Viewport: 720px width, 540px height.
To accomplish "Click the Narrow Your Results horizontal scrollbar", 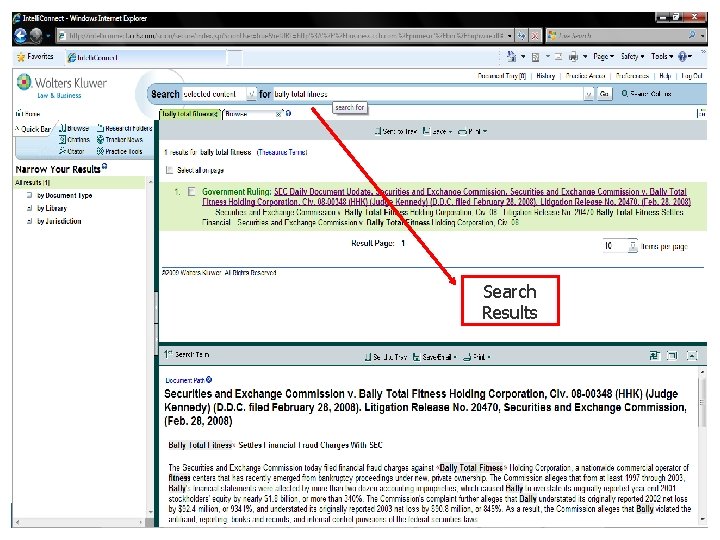I will click(x=79, y=522).
